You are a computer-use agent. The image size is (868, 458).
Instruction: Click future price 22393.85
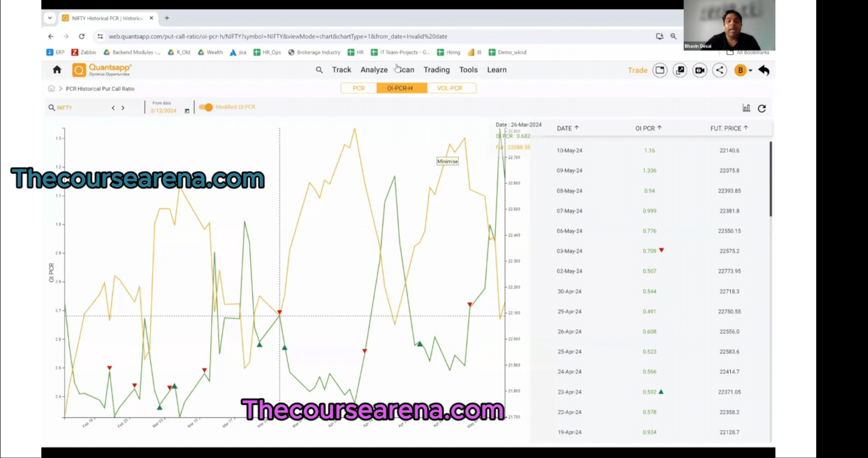tap(729, 191)
